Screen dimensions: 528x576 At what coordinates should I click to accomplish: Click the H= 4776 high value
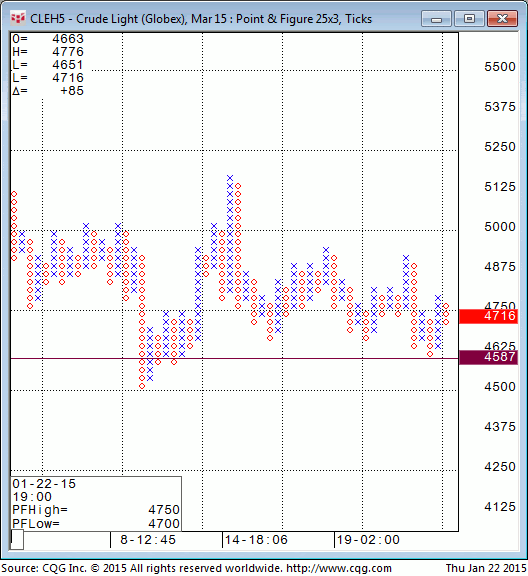coord(48,51)
